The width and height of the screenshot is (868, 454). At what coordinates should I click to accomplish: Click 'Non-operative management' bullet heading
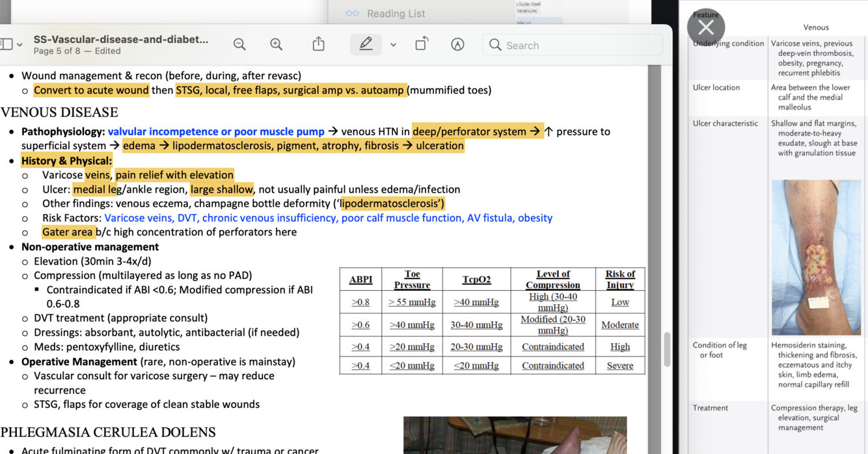(90, 247)
